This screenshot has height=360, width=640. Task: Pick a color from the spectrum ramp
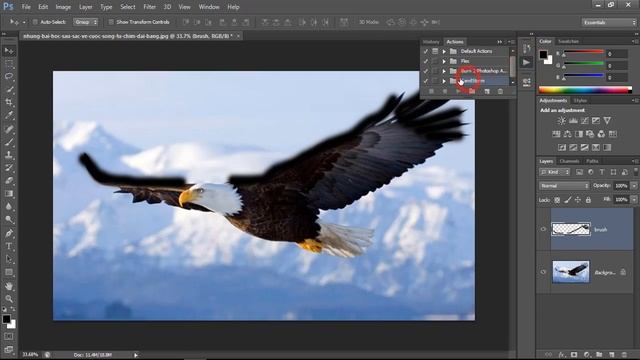click(585, 90)
